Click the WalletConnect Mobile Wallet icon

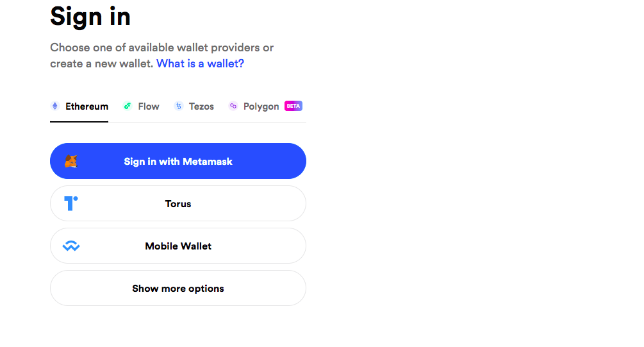(71, 246)
